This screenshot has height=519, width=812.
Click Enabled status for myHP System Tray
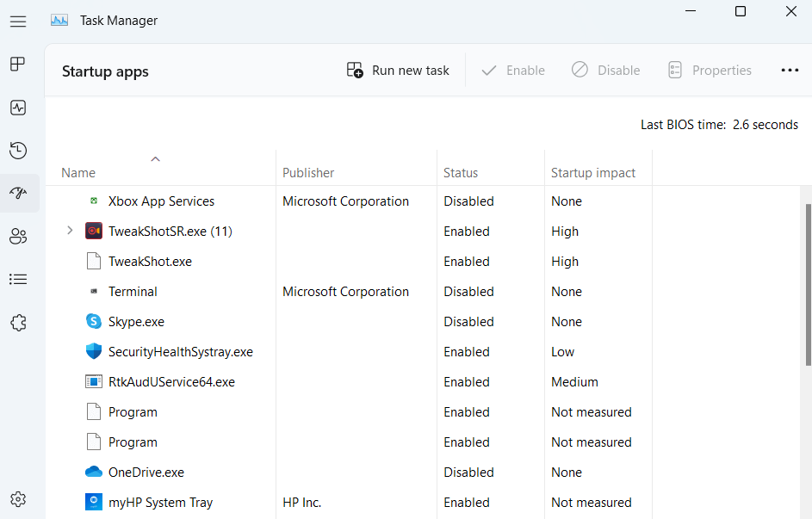(467, 503)
